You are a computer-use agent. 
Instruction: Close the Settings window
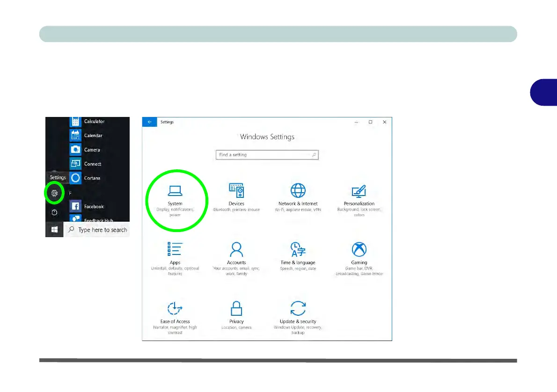(x=384, y=122)
